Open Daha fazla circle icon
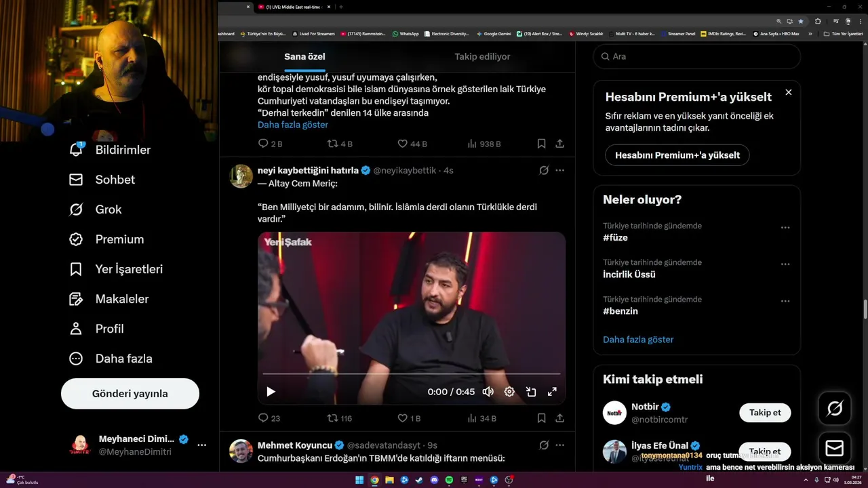The image size is (868, 488). pos(76,359)
